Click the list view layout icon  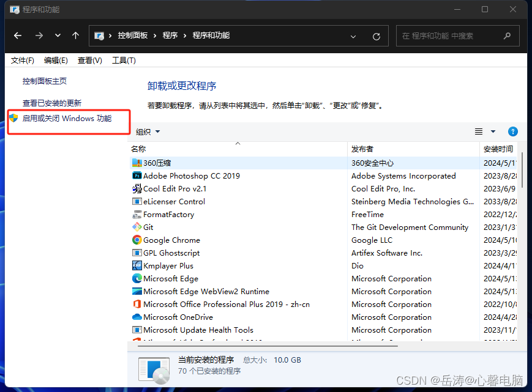click(479, 131)
